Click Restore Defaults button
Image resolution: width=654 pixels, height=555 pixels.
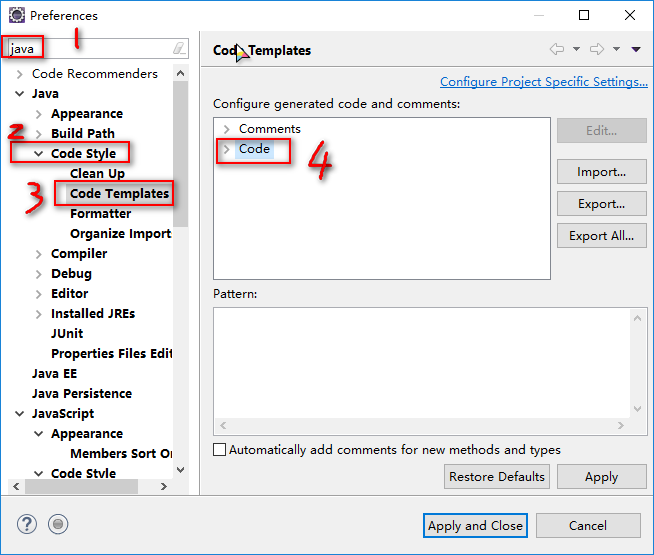[x=497, y=477]
